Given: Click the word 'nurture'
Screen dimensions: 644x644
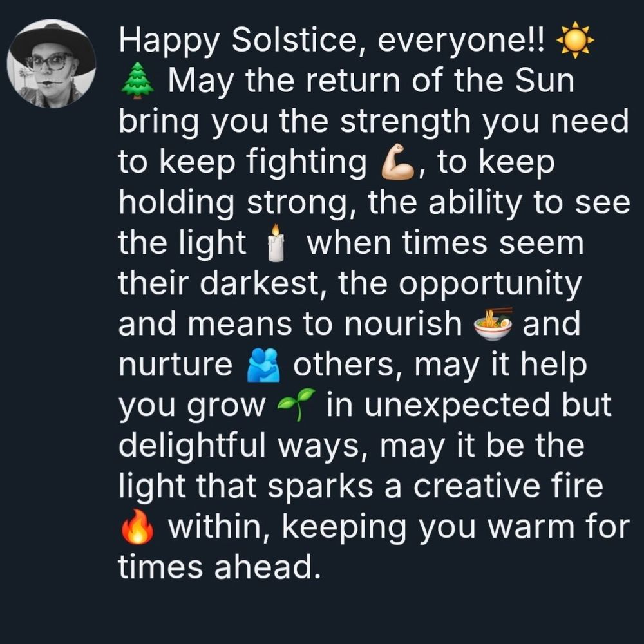Looking at the screenshot, I should click(x=176, y=365).
